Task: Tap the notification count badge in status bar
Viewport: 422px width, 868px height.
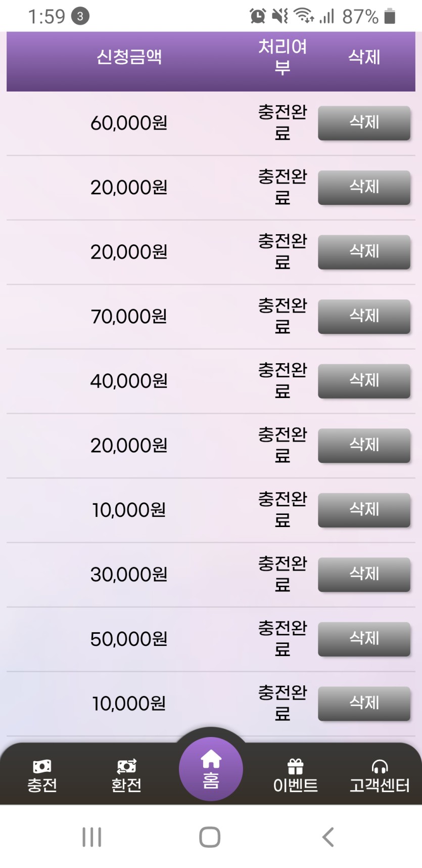Action: click(x=80, y=16)
